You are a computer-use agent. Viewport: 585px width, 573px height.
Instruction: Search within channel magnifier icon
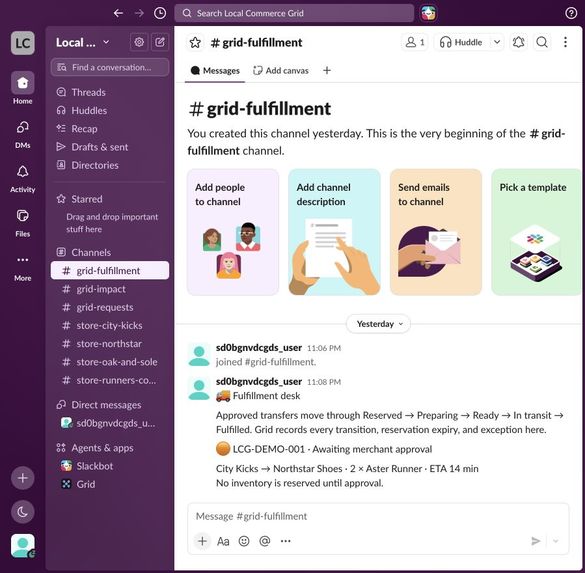pos(542,42)
